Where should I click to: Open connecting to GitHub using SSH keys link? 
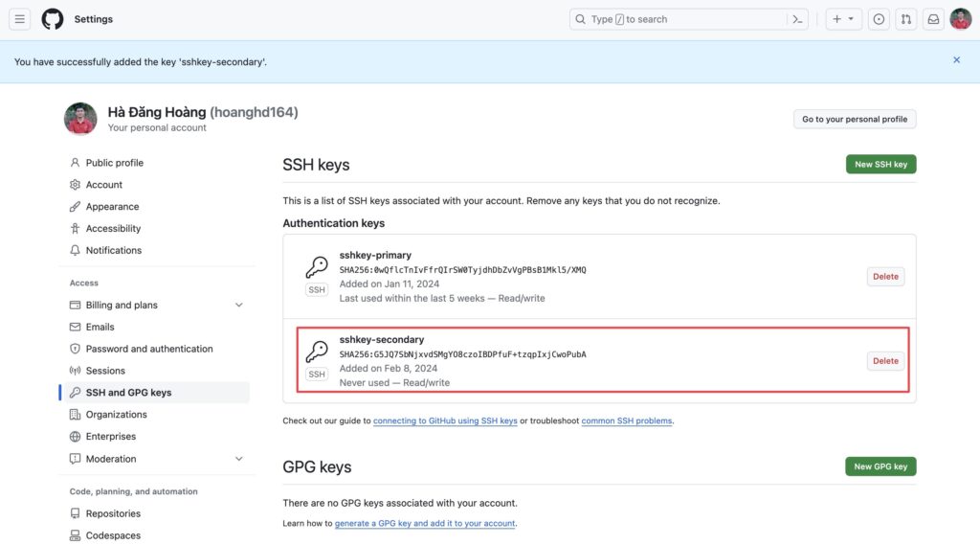(445, 420)
